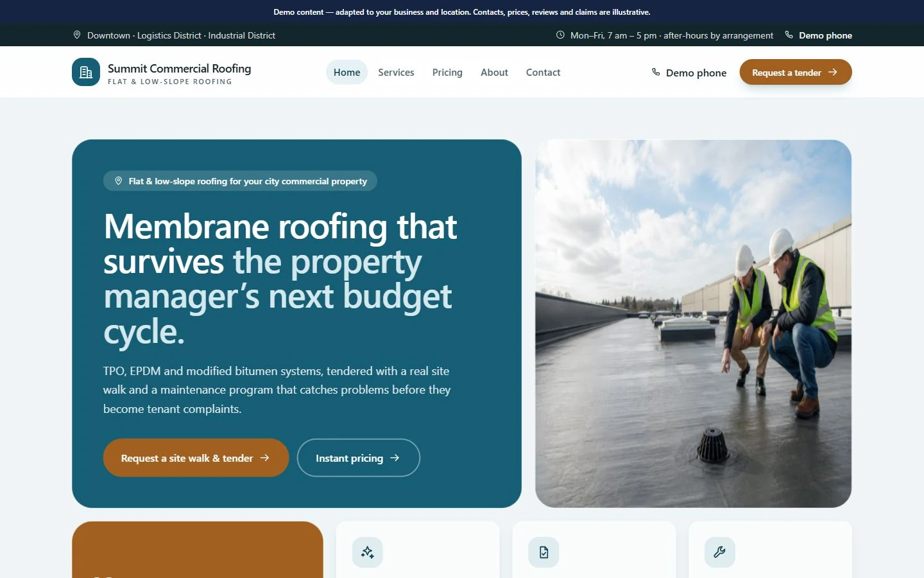The image size is (924, 578).
Task: Go to the Pricing page
Action: pyautogui.click(x=447, y=72)
